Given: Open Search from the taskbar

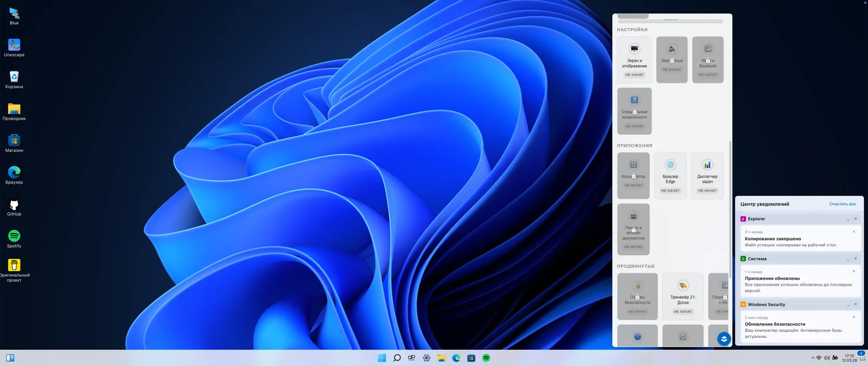Looking at the screenshot, I should pos(397,358).
